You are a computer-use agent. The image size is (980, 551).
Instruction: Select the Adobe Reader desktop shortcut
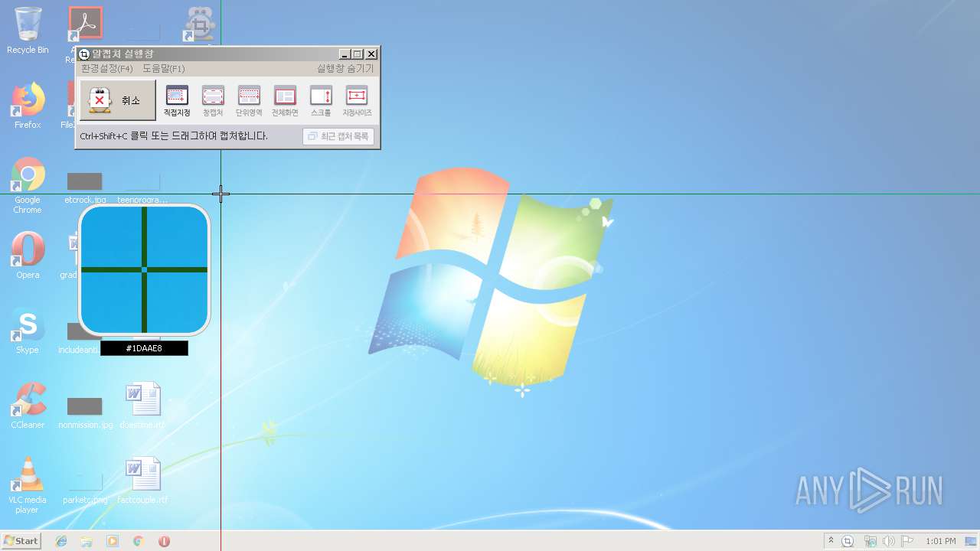[85, 24]
